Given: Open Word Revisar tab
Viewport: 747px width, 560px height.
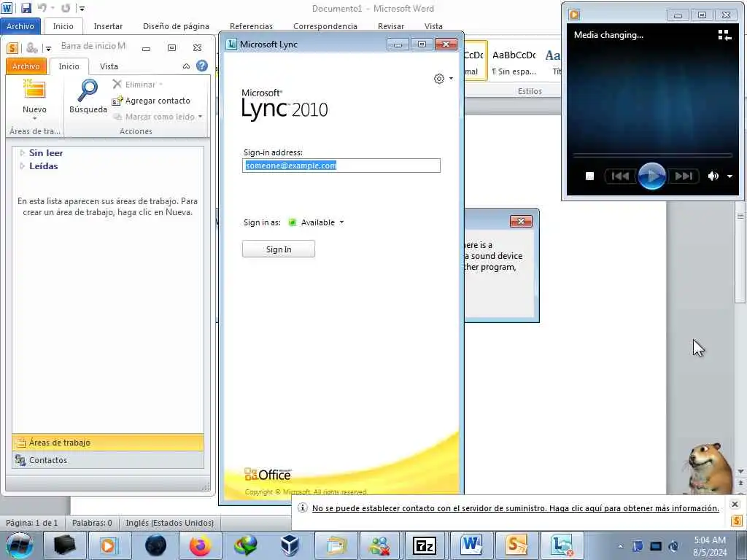Looking at the screenshot, I should [x=391, y=26].
